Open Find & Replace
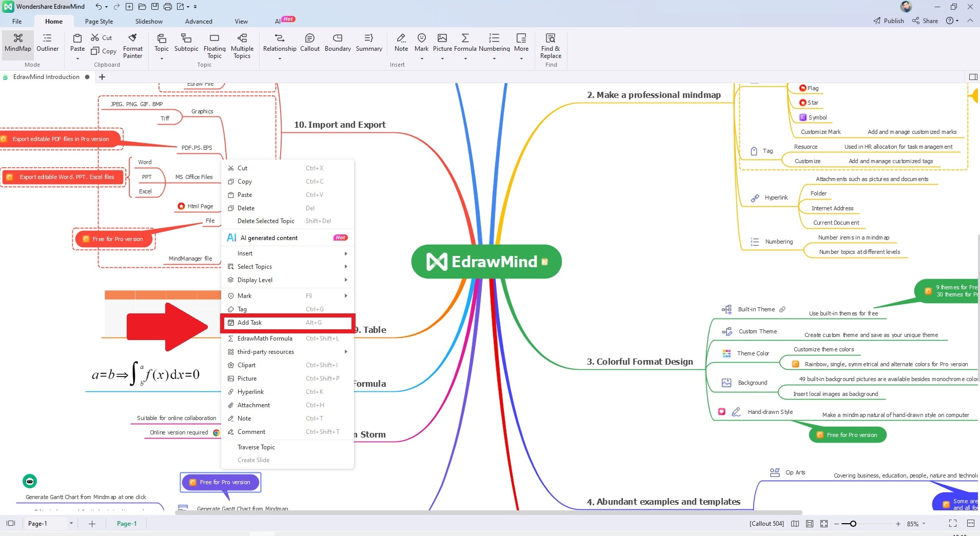 [x=551, y=46]
